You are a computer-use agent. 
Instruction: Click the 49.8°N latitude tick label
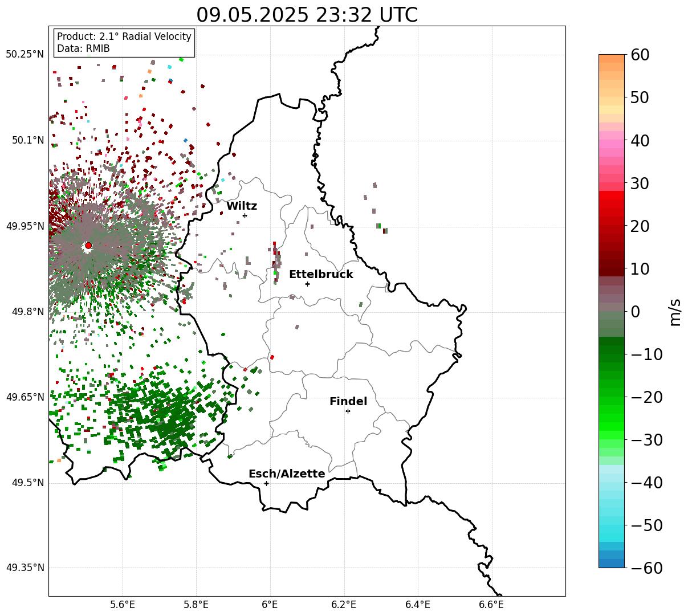27,312
